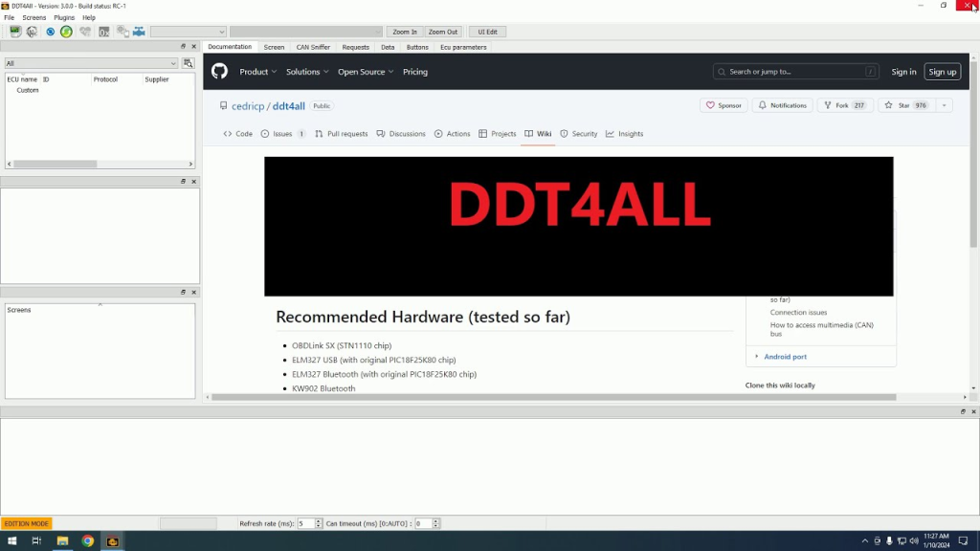Expand the Product menu on GitHub

coord(258,72)
